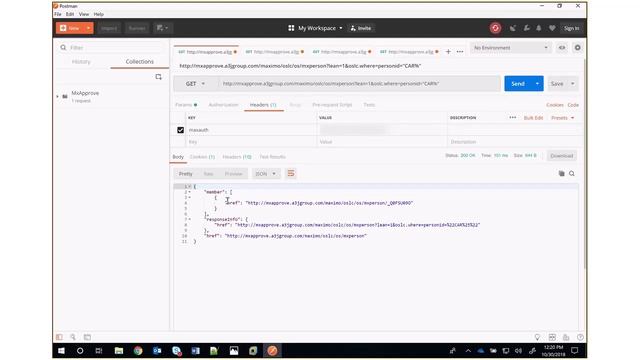Click the Sign In button
This screenshot has width=640, height=360.
point(571,28)
